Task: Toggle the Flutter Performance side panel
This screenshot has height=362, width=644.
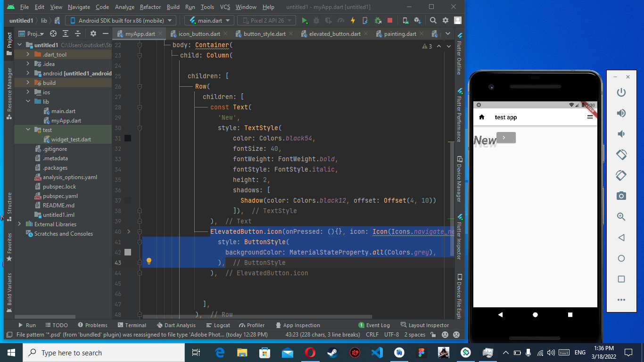Action: click(x=459, y=115)
